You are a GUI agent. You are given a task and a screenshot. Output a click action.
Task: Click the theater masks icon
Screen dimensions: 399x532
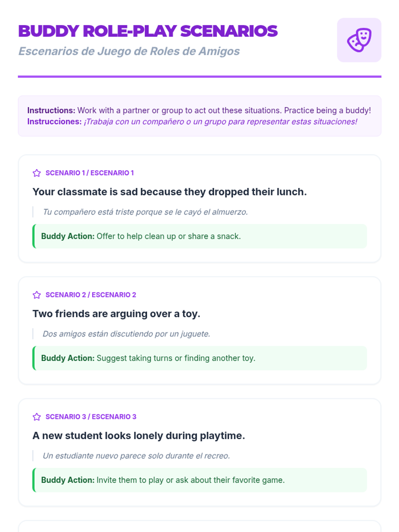point(359,40)
